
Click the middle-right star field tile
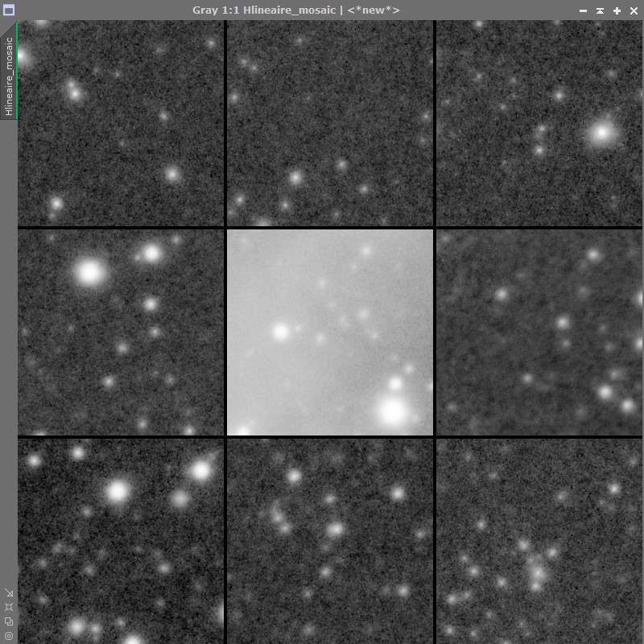click(539, 332)
